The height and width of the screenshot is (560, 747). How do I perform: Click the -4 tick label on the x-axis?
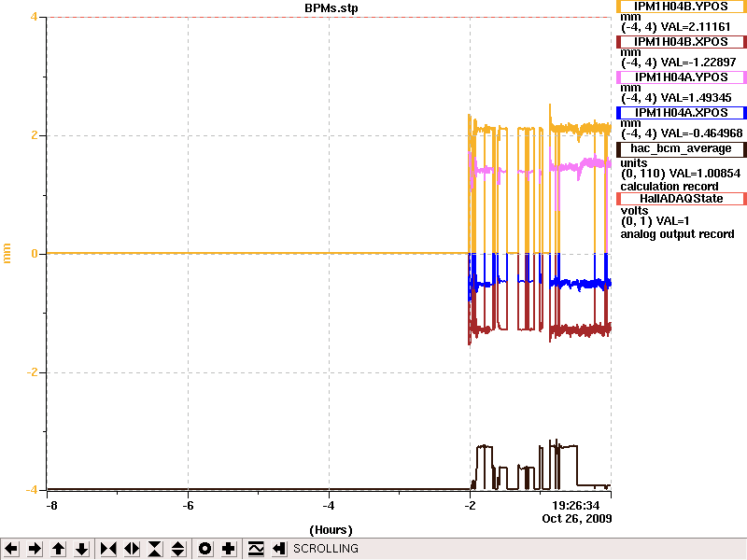[329, 506]
